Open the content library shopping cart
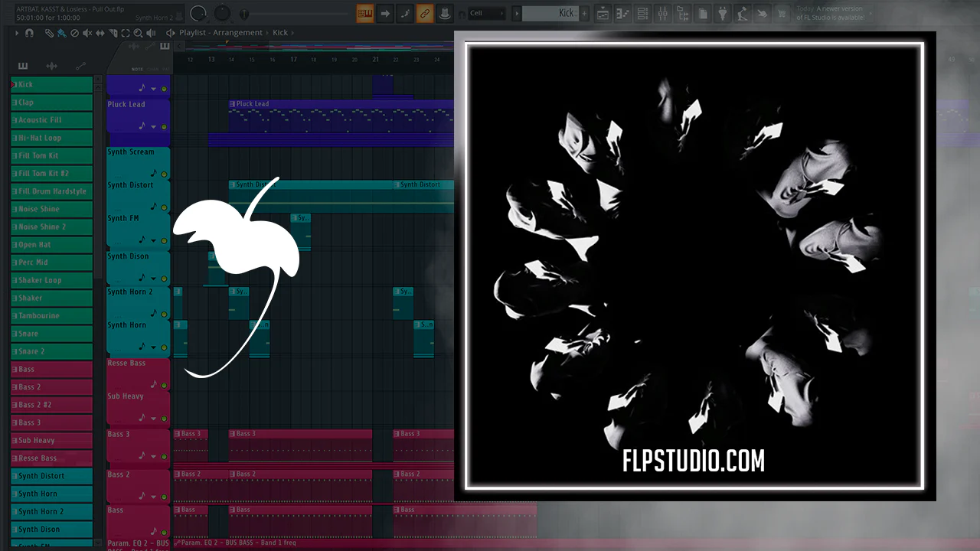The image size is (980, 551). 782,13
